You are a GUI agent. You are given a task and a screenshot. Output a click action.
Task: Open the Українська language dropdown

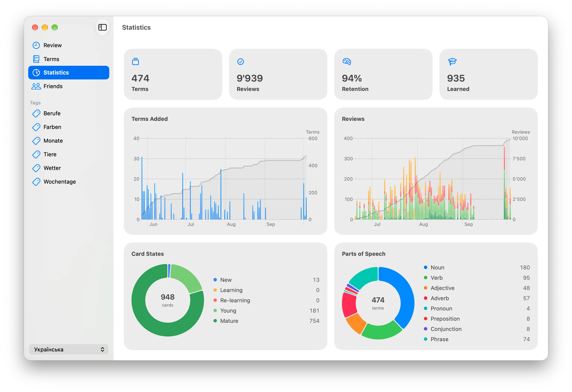[x=69, y=349]
